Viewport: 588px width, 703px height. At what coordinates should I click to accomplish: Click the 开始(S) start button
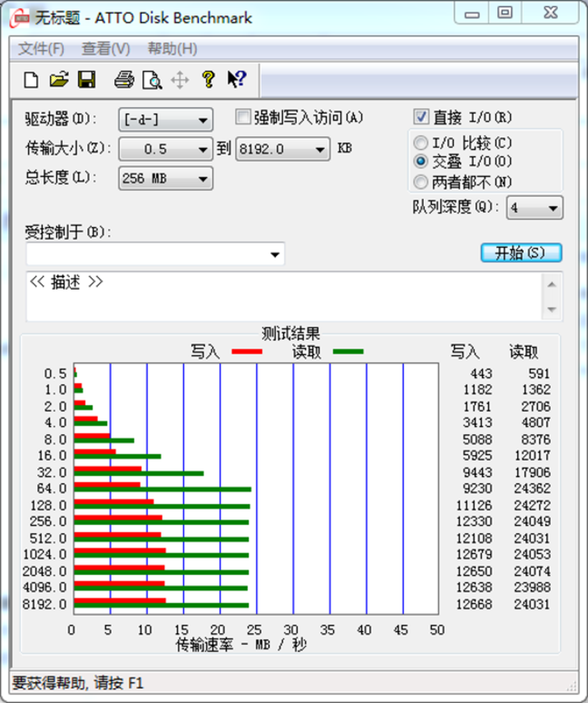tap(521, 253)
